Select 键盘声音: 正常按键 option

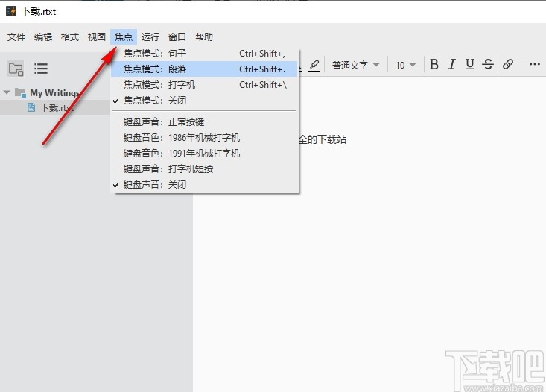tap(205, 122)
